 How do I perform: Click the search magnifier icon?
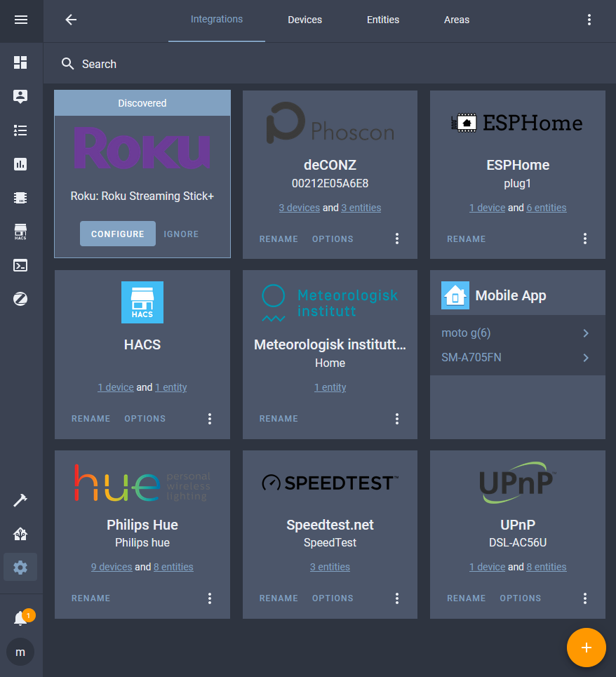[67, 64]
